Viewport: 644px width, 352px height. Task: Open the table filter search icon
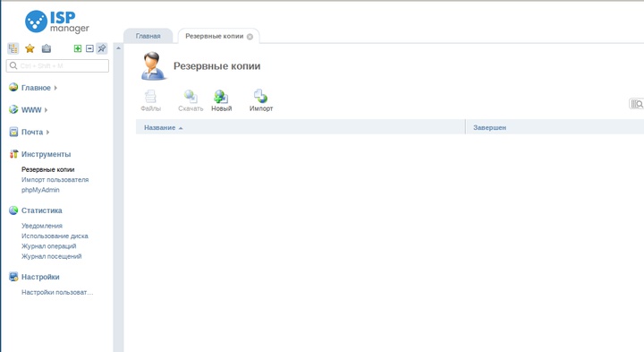[x=637, y=104]
